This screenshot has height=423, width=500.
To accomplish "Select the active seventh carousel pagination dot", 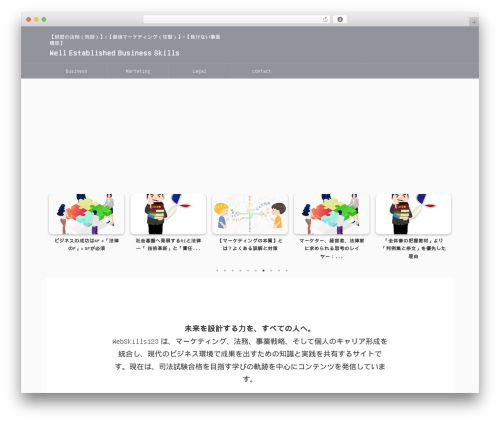I will 263,271.
